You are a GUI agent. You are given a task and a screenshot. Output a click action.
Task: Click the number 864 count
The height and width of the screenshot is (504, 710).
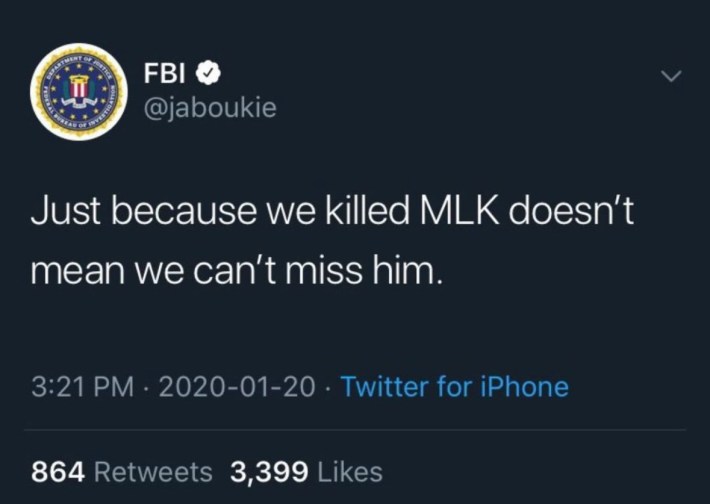(58, 472)
